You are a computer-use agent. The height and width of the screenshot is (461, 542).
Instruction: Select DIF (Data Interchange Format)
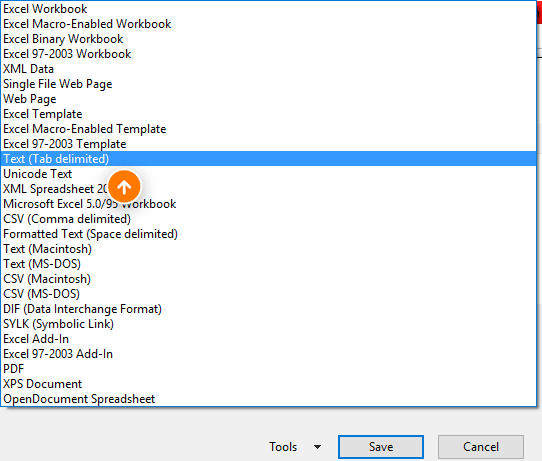[x=268, y=309]
